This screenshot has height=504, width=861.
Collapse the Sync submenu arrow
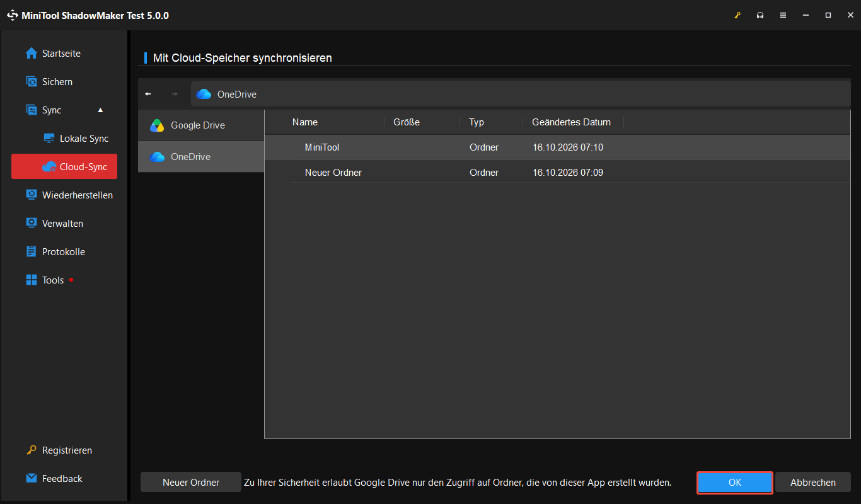click(x=100, y=110)
